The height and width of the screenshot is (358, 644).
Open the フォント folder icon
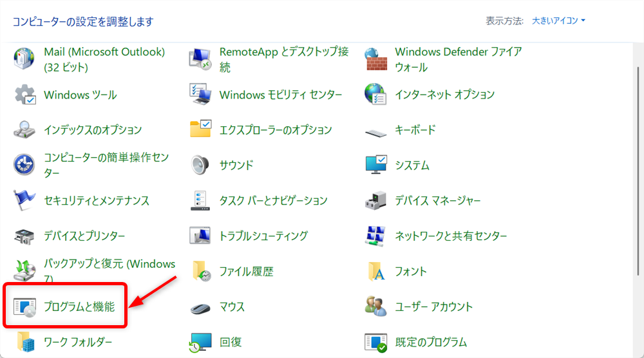point(376,271)
